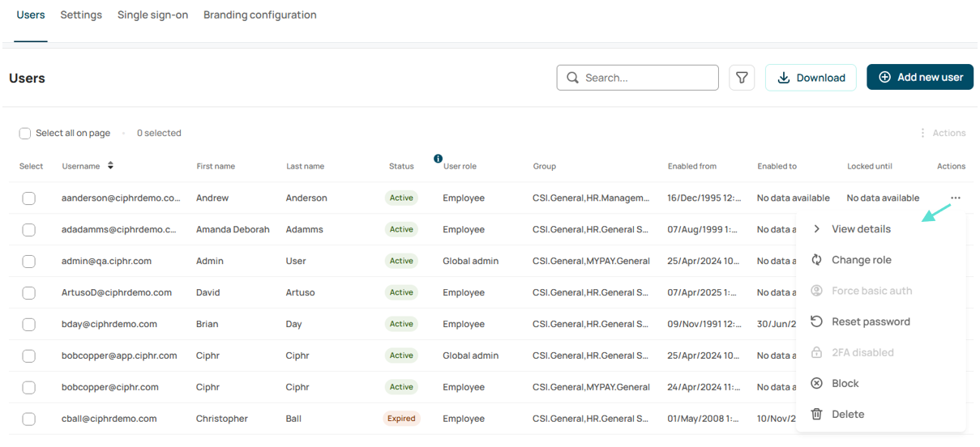Screen dimensions: 980x447
Task: Click the info icon above User role
Action: [x=438, y=158]
